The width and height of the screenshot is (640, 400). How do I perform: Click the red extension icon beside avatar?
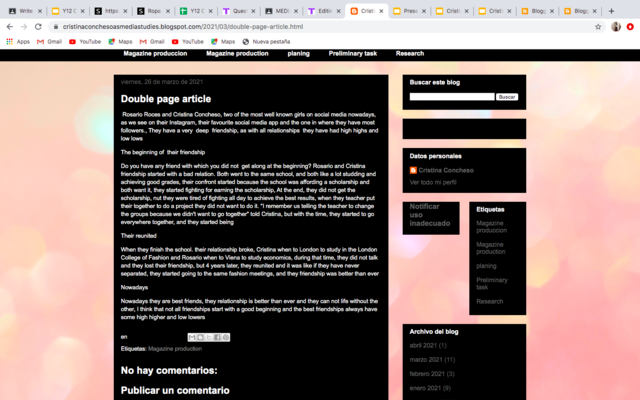pos(630,27)
